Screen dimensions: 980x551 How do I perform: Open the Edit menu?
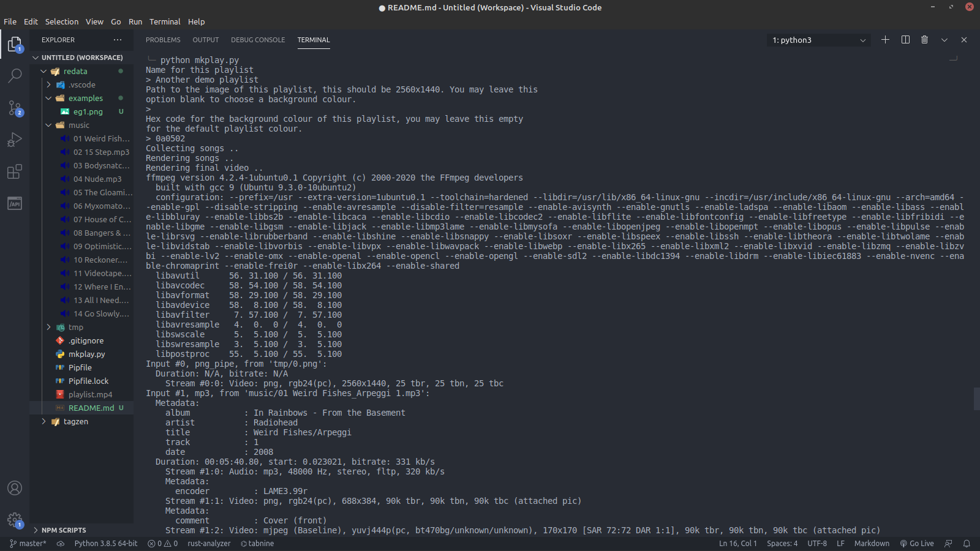pyautogui.click(x=31, y=21)
